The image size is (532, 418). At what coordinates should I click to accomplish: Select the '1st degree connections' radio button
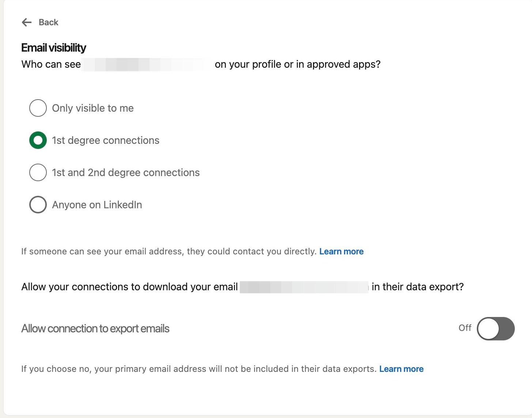pos(38,140)
